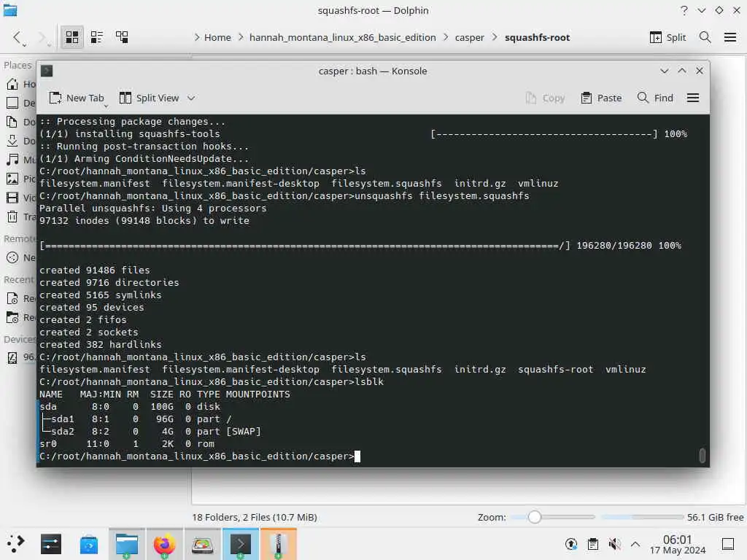The height and width of the screenshot is (560, 747).
Task: Open Discover store from taskbar
Action: (x=89, y=544)
